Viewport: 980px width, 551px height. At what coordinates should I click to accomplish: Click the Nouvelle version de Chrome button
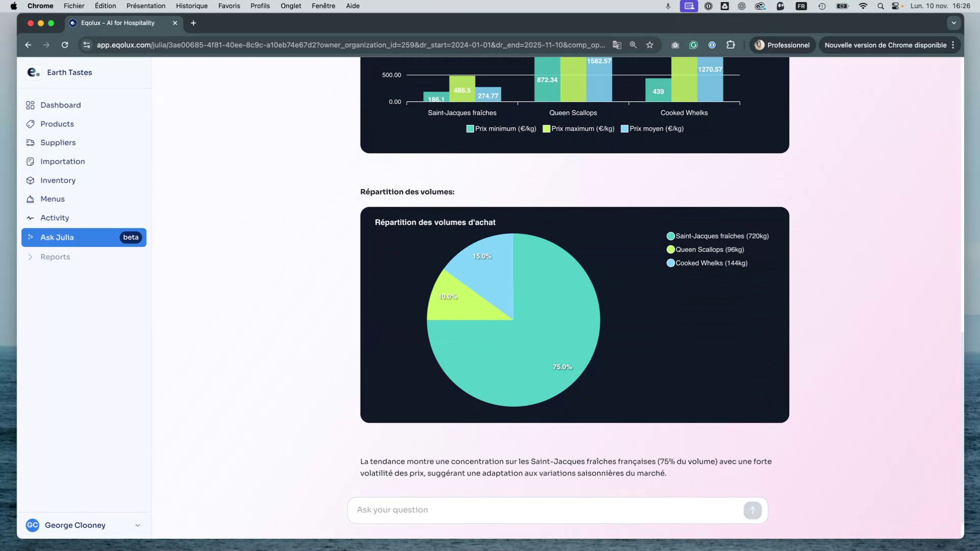(887, 45)
